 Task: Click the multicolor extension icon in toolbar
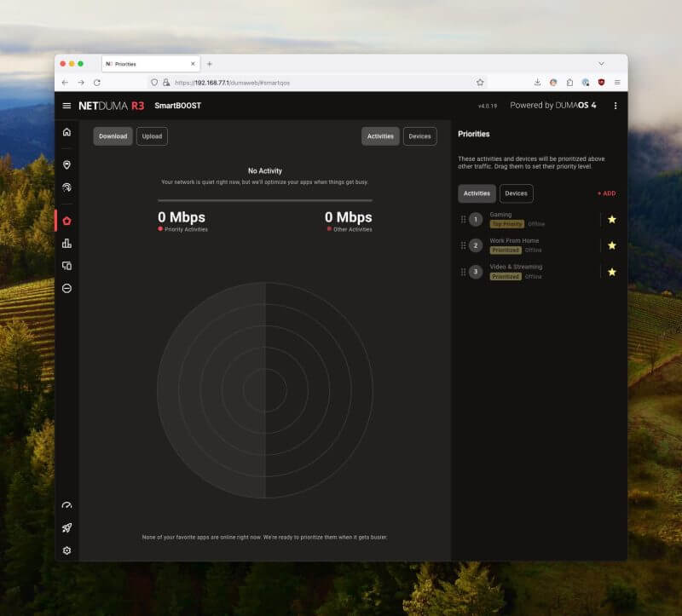point(553,82)
